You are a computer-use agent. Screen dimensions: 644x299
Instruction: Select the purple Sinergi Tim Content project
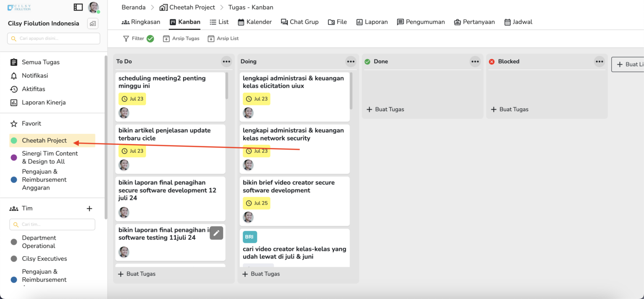click(x=49, y=157)
